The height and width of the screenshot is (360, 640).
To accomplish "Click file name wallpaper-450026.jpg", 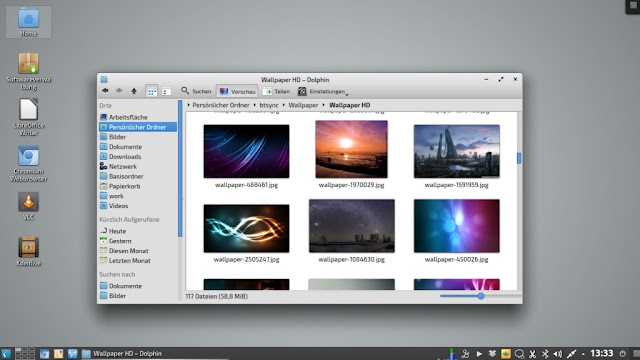I will pyautogui.click(x=456, y=259).
